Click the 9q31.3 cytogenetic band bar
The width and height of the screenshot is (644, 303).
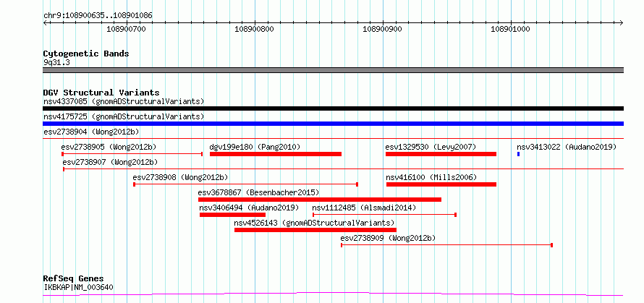(x=333, y=70)
